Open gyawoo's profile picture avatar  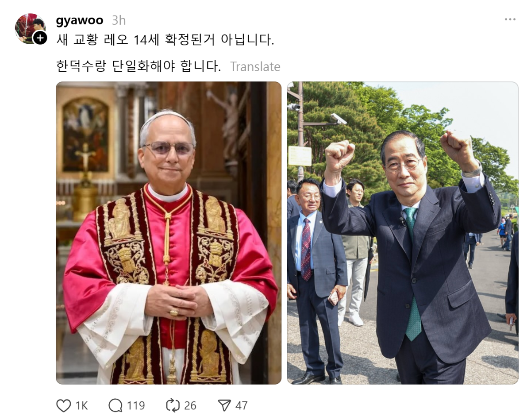30,28
